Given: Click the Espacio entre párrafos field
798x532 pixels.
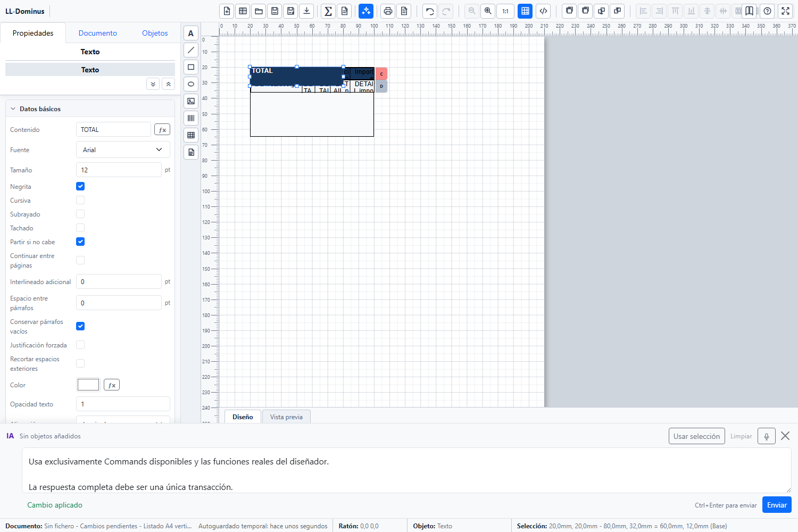Looking at the screenshot, I should (x=119, y=303).
